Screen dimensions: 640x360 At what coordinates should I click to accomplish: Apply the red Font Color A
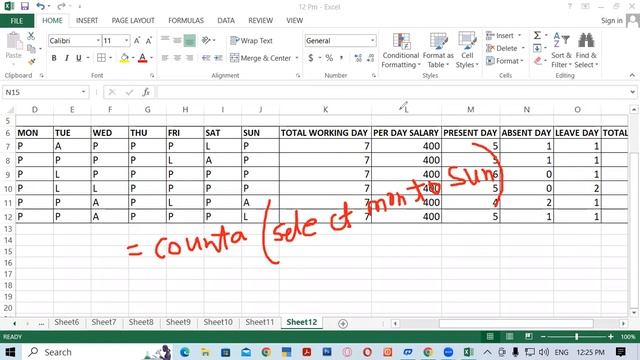click(x=142, y=58)
